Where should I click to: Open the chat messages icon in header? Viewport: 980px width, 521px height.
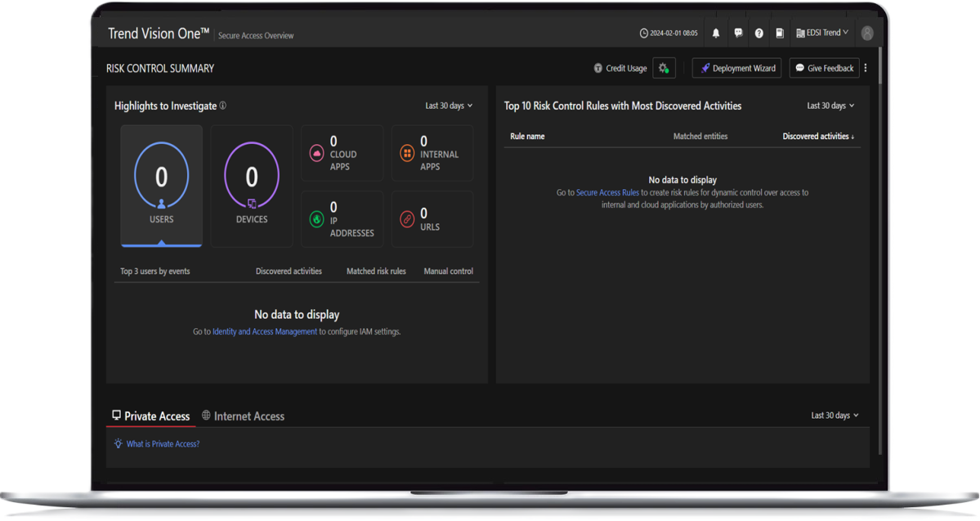coord(738,34)
